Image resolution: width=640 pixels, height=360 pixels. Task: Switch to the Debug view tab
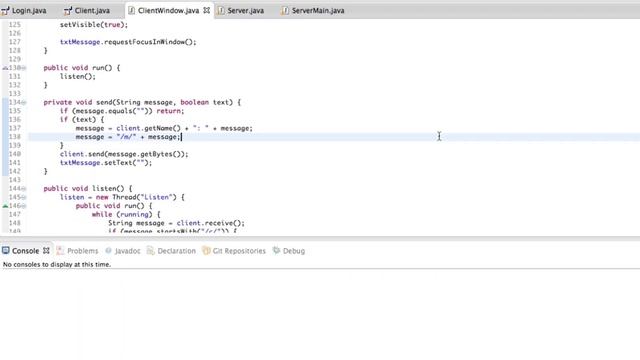[x=293, y=251]
